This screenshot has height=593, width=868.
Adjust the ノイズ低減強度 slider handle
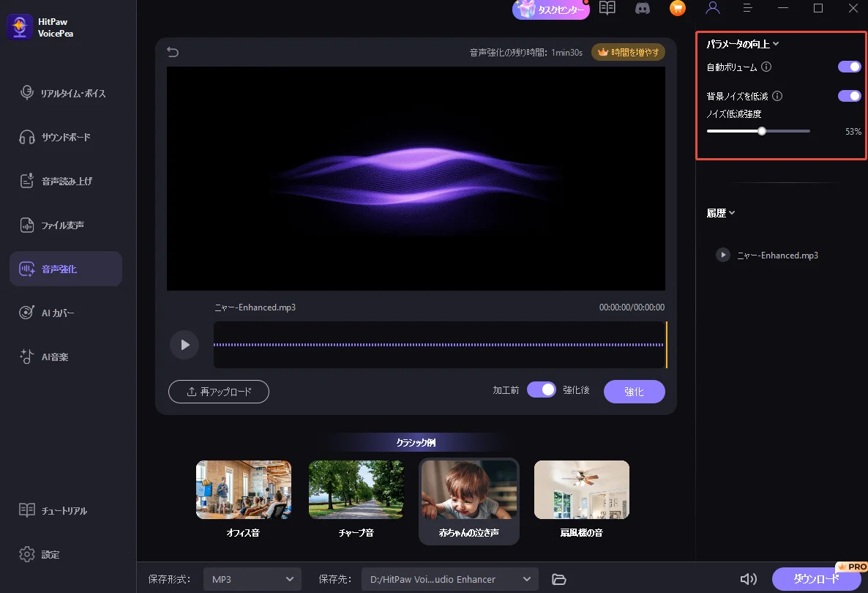[762, 132]
